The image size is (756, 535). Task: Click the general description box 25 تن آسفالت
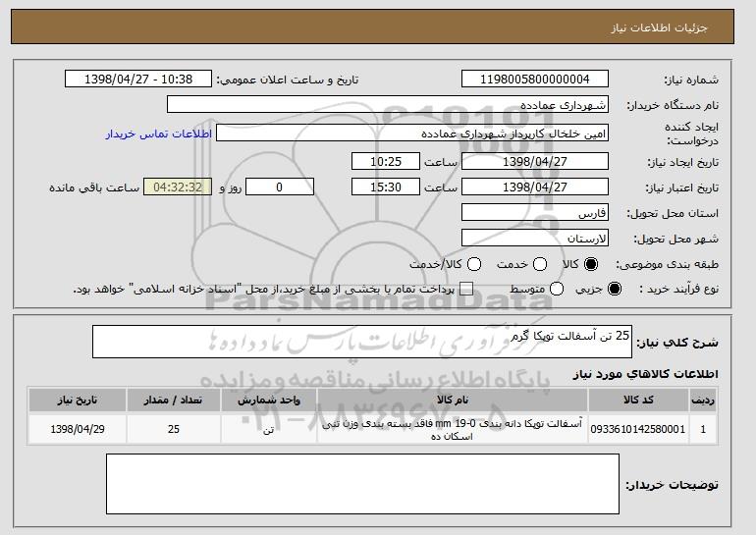[x=362, y=342]
